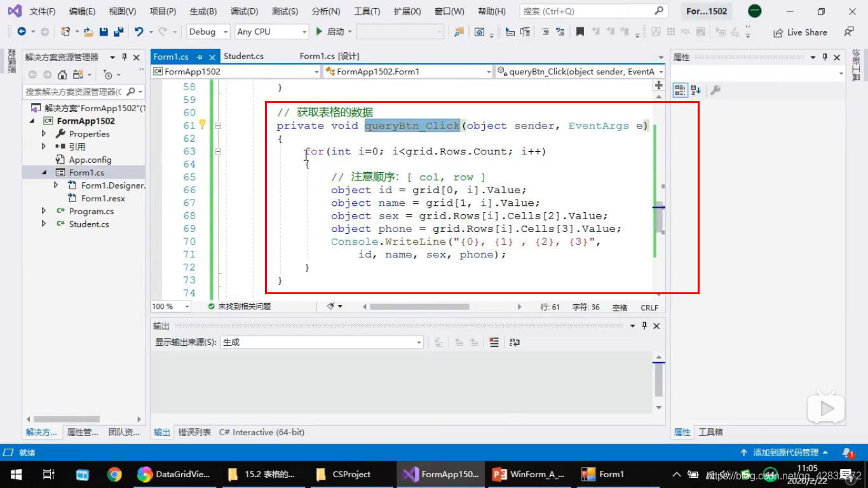Open the FormApp1502 project scope dropdown
This screenshot has height=488, width=868.
(x=236, y=72)
